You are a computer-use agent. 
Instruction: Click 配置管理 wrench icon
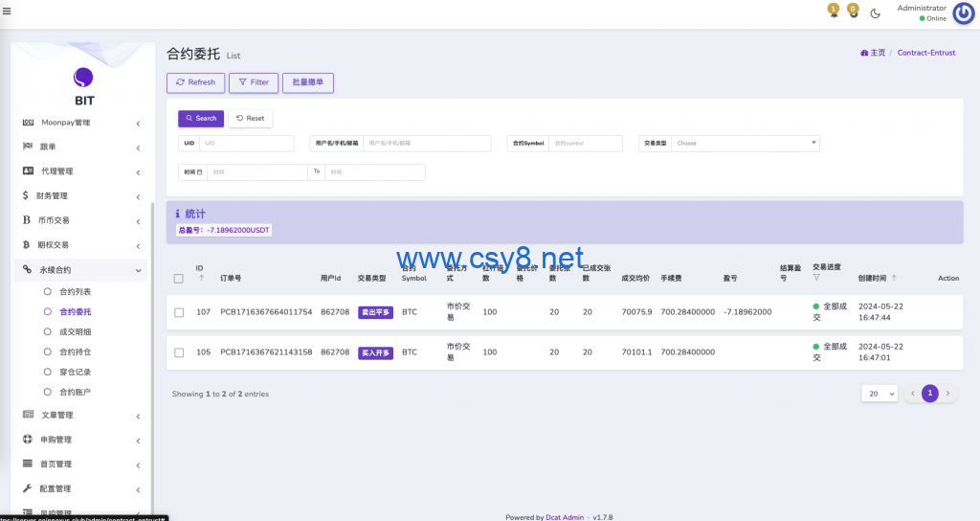[27, 487]
